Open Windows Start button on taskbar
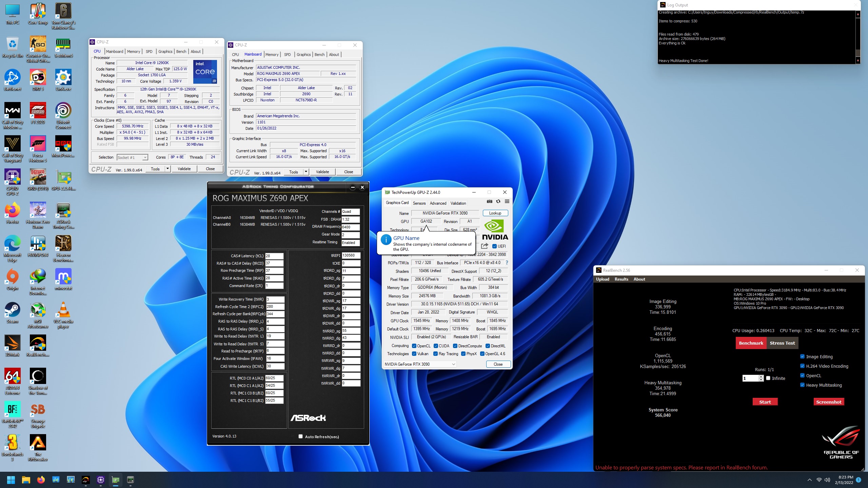The width and height of the screenshot is (868, 488). coord(11,480)
